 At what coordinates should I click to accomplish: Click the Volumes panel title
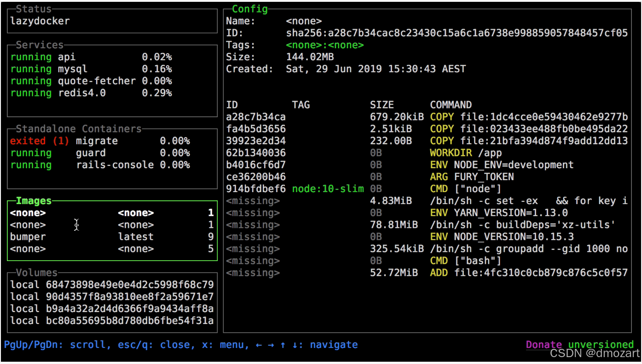click(x=37, y=273)
